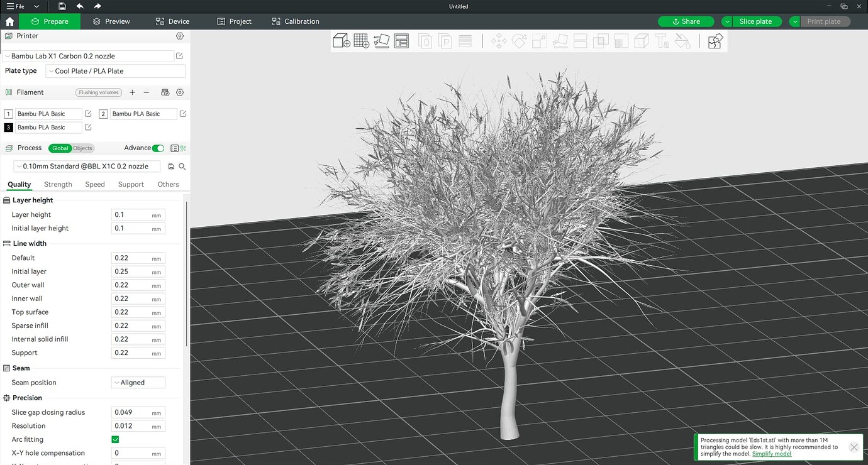Open Printer settings gear icon
Image resolution: width=868 pixels, height=465 pixels.
(x=180, y=36)
